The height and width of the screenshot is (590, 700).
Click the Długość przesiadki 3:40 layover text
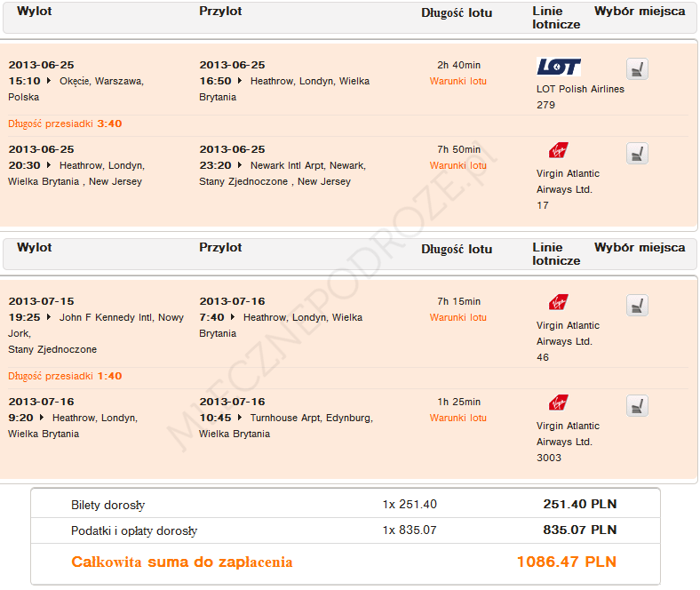[x=65, y=124]
